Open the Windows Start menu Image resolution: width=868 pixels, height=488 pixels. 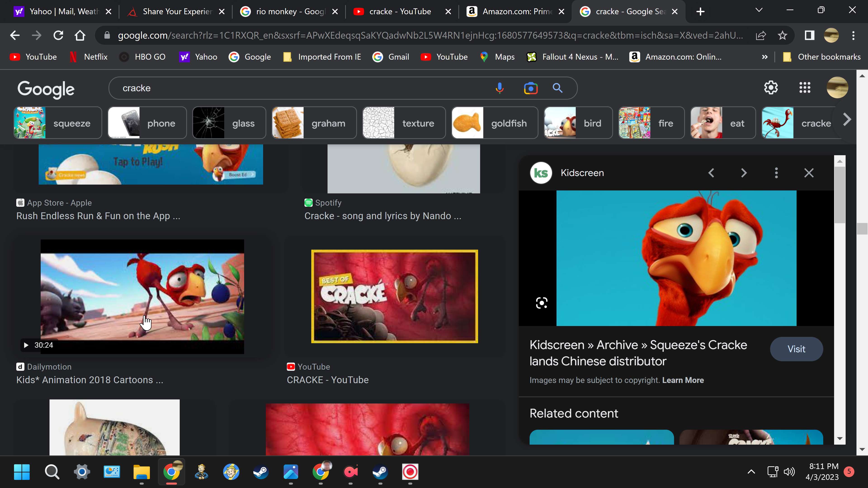pyautogui.click(x=22, y=472)
